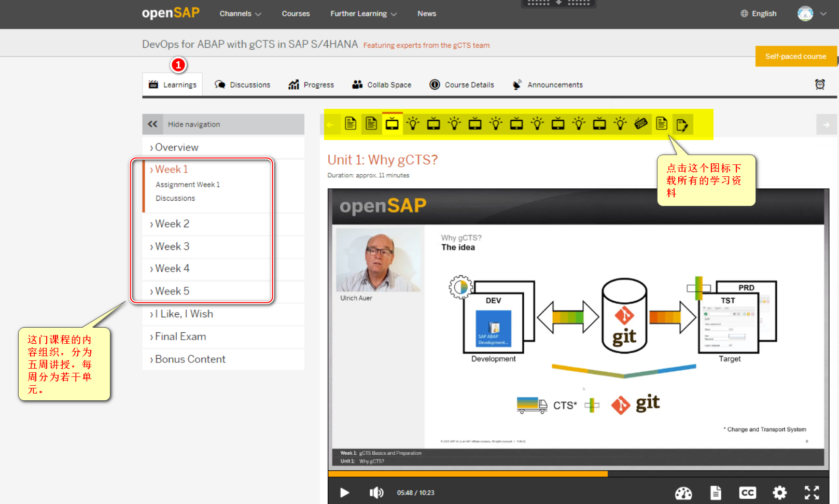Open the document-with-pen assignment icon
Viewport: 839px width, 504px height.
tap(682, 125)
